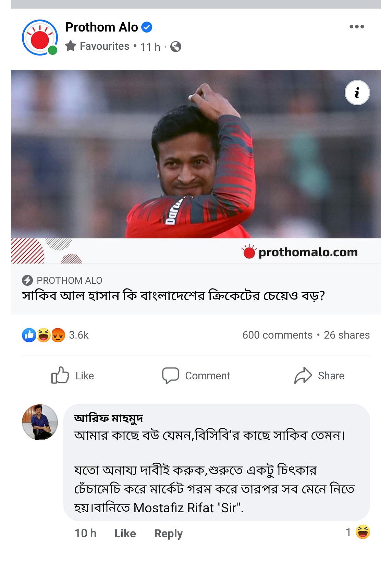
Task: Open the 600 comments list
Action: pyautogui.click(x=277, y=335)
